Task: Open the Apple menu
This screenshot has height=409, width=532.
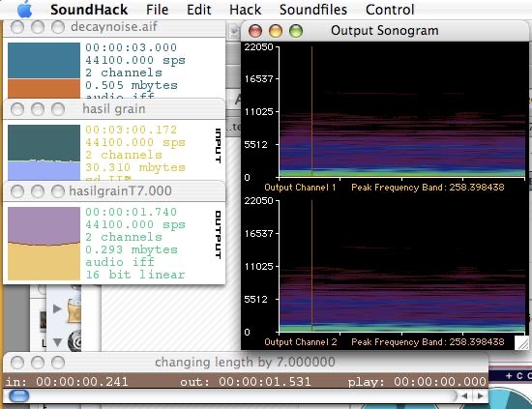Action: pyautogui.click(x=24, y=10)
